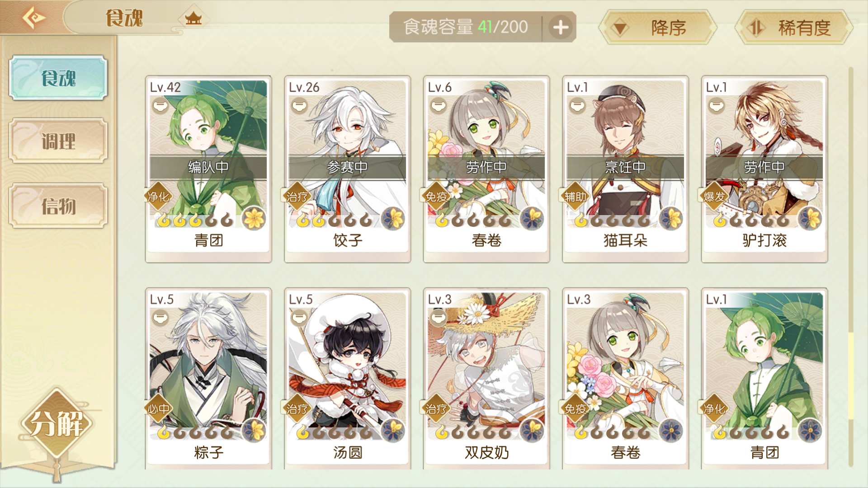This screenshot has height=488, width=868.
Task: Switch to the 信物 tab
Action: click(x=58, y=206)
